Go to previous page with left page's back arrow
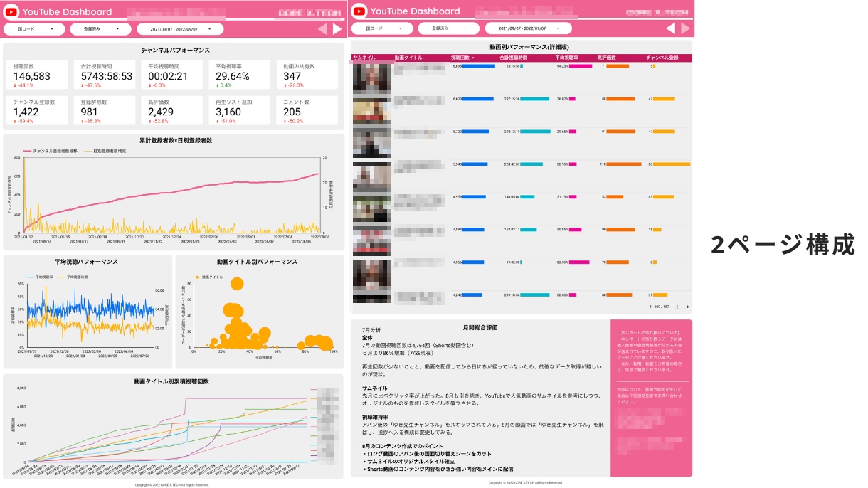The image size is (868, 488). [x=322, y=29]
